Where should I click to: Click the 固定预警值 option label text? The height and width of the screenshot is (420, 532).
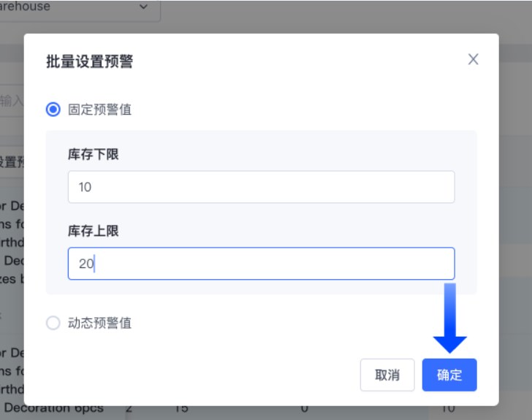point(100,110)
